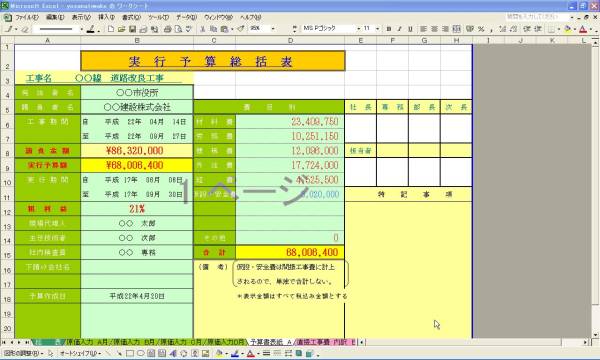Apply Percent Style formatting

point(481,29)
